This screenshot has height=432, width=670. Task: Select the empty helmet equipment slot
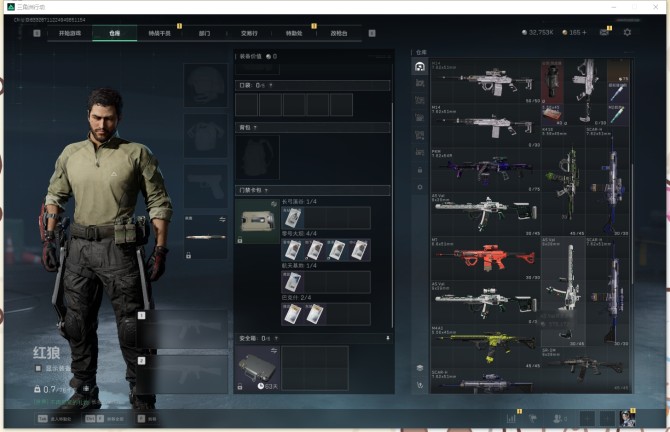(206, 85)
